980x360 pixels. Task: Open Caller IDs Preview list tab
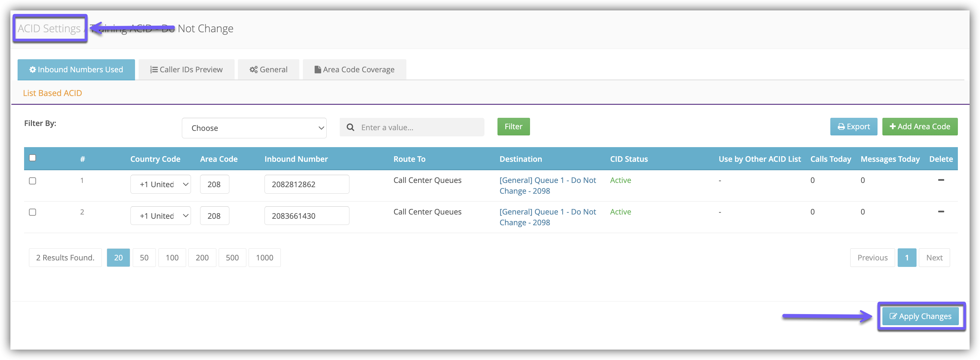186,70
